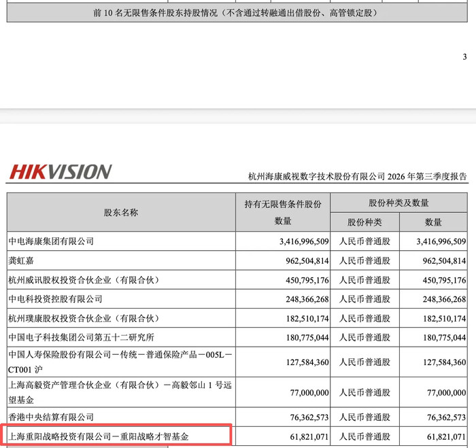Click the 中国人寿保险股份有限公司 product cell
476x448 pixels.
click(121, 362)
